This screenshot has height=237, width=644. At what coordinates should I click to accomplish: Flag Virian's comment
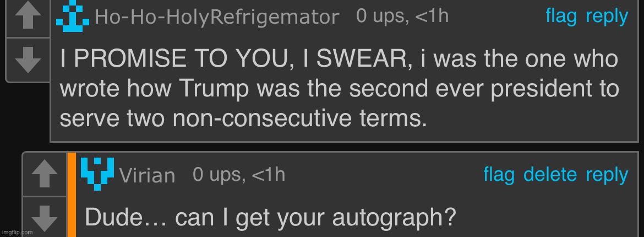[x=499, y=175]
